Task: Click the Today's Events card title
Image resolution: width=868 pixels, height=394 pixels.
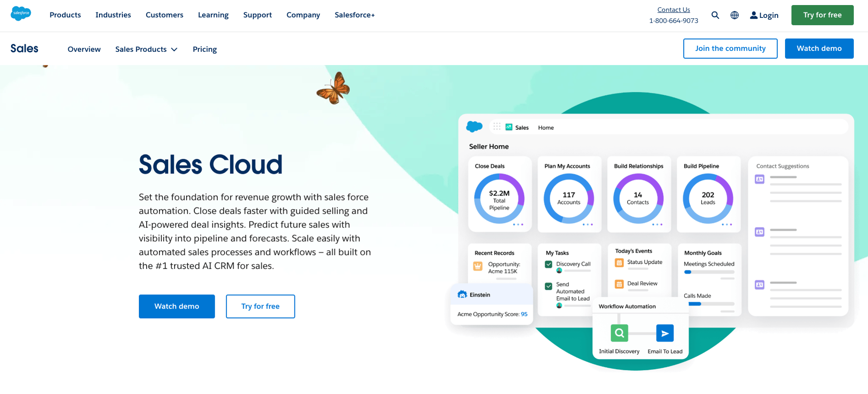Action: tap(634, 251)
